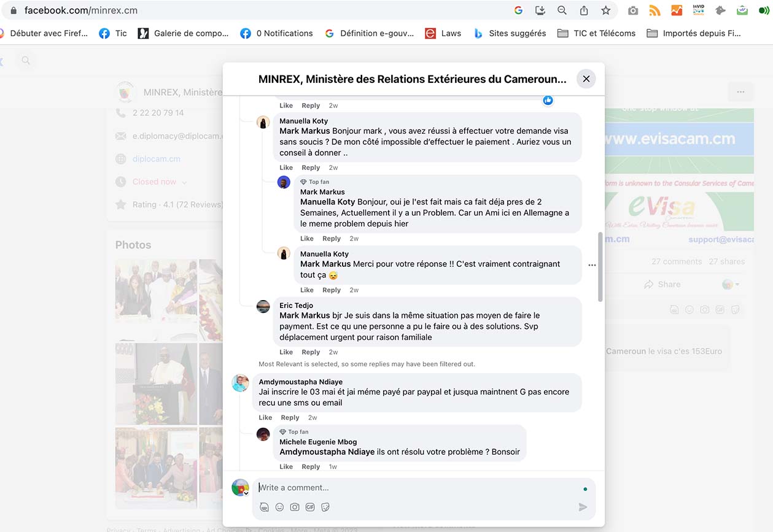Reply to Amdymoustapha Ndiaye's comment
This screenshot has width=773, height=532.
click(x=290, y=418)
